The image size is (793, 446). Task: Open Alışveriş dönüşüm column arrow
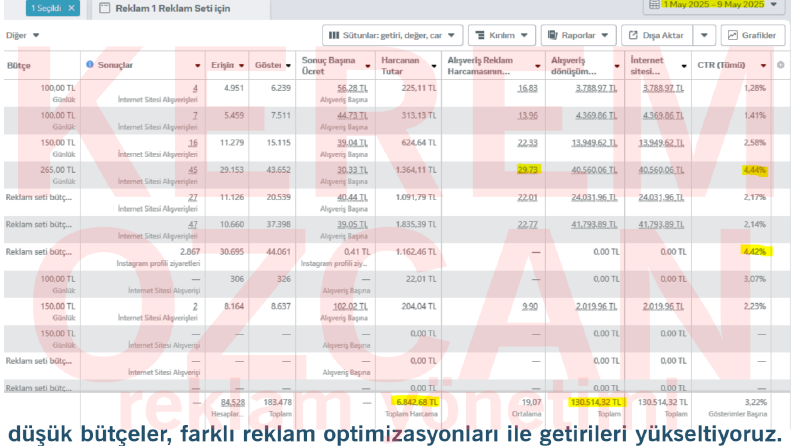617,66
